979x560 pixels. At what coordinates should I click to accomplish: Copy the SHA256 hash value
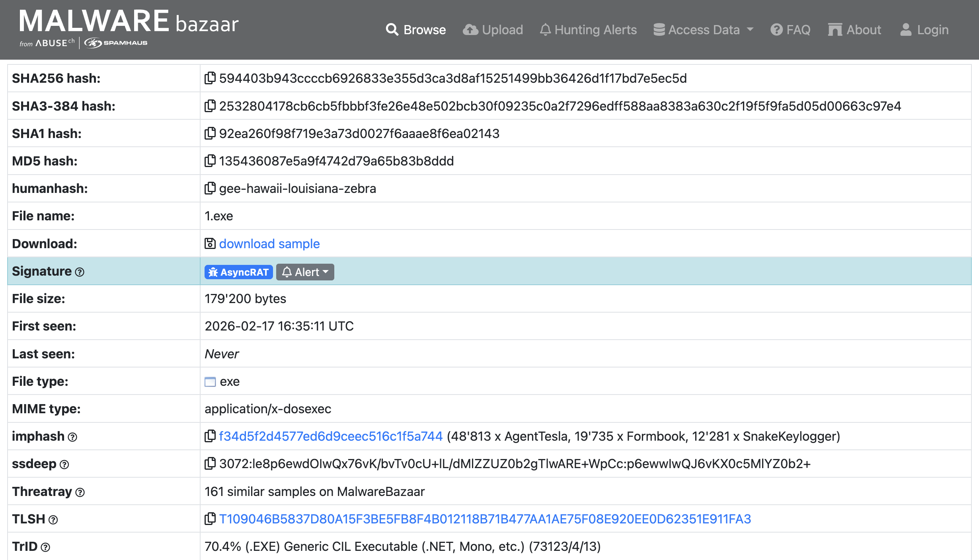[x=210, y=78]
